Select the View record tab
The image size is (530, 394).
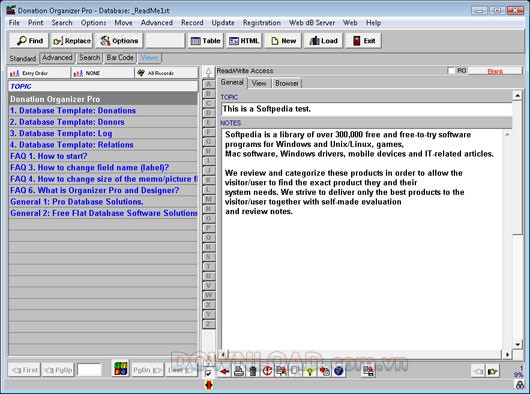(x=259, y=83)
